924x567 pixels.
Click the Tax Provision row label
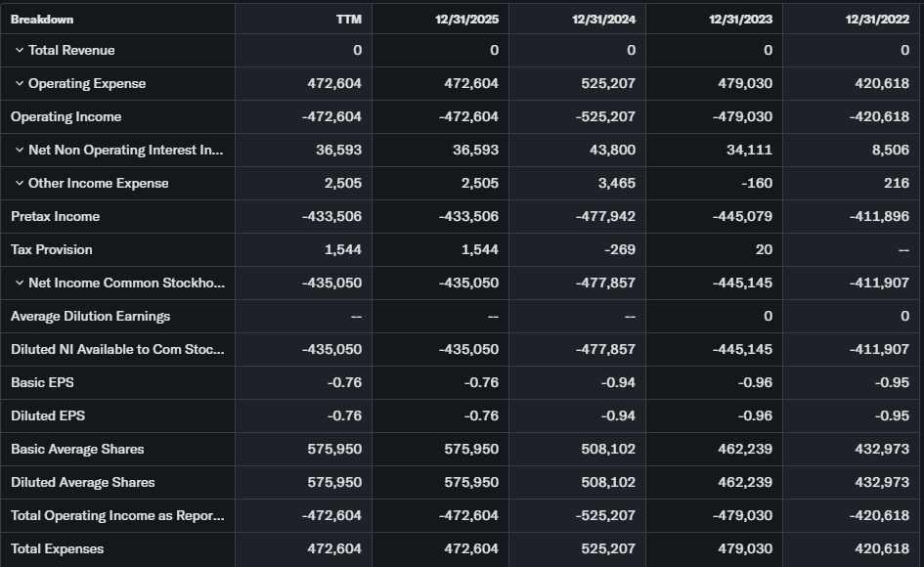[x=52, y=250]
